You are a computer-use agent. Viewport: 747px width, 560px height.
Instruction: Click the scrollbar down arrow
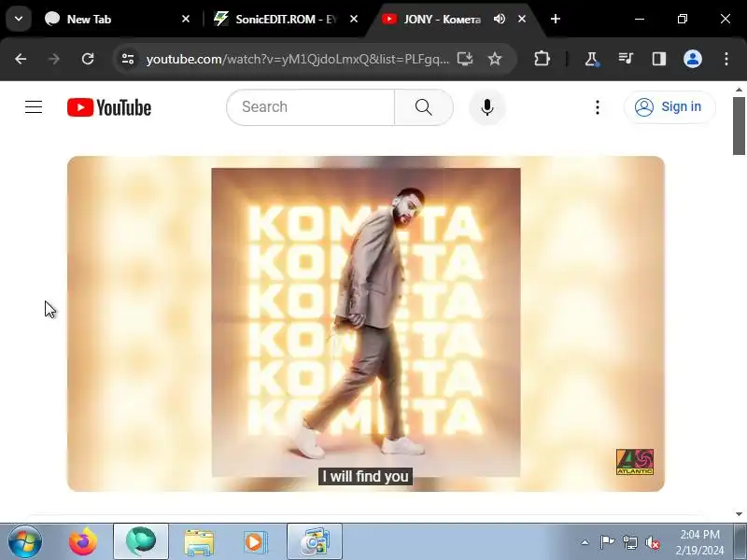(x=739, y=514)
